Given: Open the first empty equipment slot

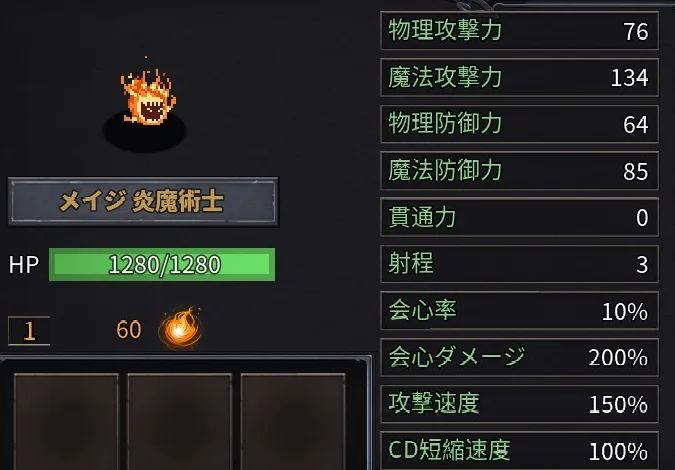Looking at the screenshot, I should (x=66, y=422).
